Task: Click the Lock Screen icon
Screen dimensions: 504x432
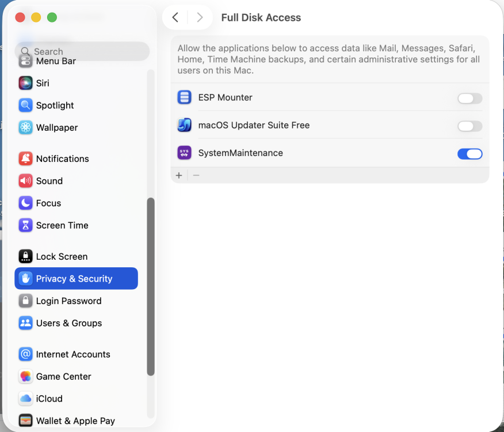Action: (x=25, y=256)
